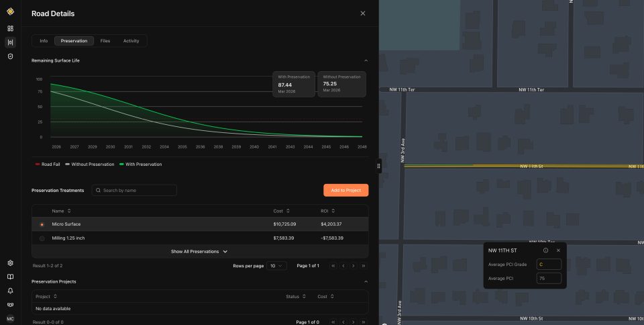Select the Milling 1.25 inch radio button
The width and height of the screenshot is (644, 325).
pyautogui.click(x=42, y=238)
